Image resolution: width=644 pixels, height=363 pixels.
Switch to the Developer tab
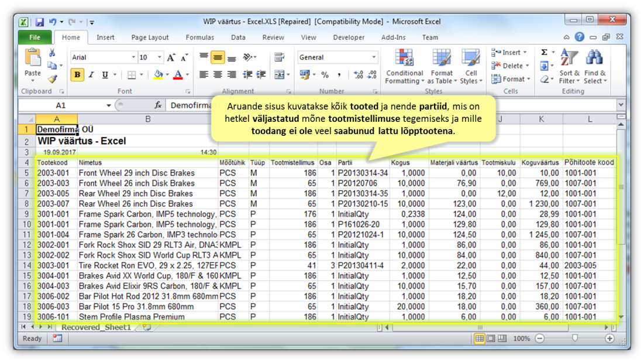[349, 37]
